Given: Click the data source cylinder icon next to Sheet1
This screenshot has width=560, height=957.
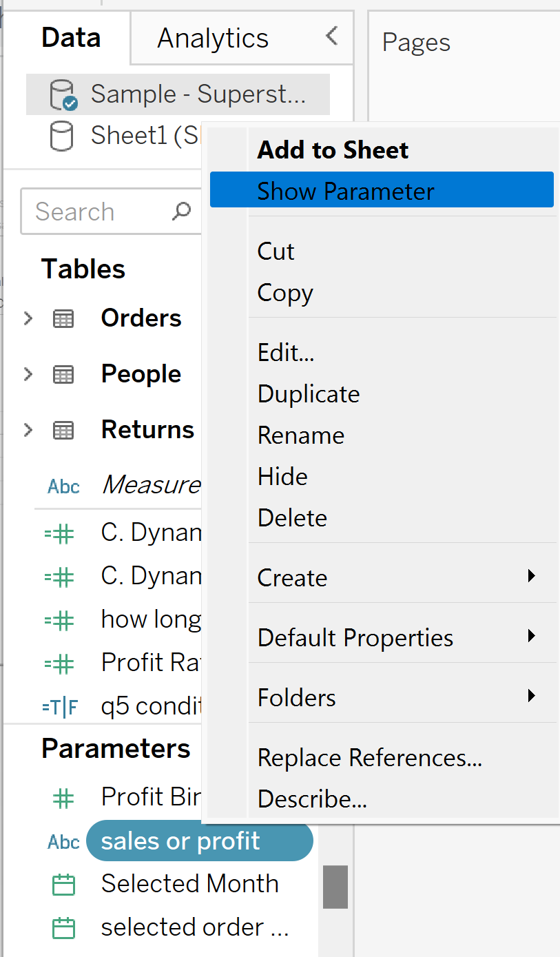Looking at the screenshot, I should point(63,135).
